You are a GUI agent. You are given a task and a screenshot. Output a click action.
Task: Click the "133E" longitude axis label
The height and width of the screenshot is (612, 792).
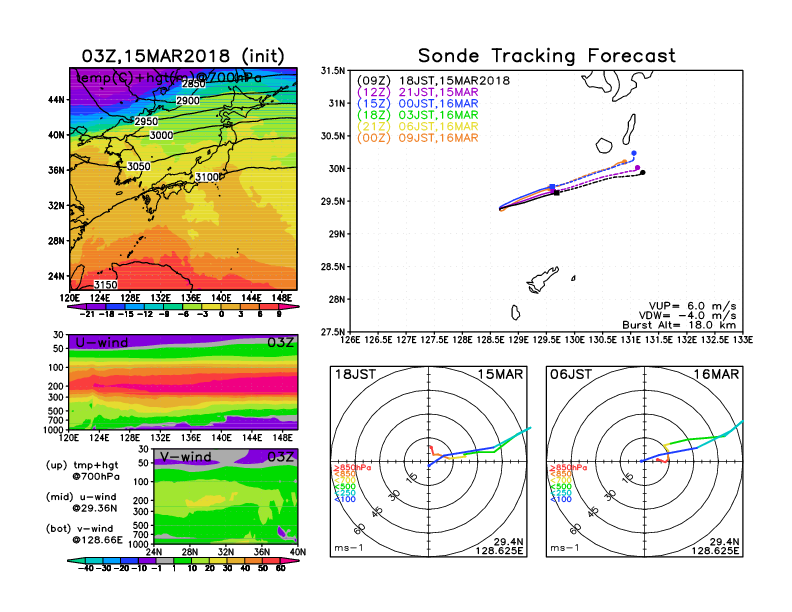pos(743,340)
